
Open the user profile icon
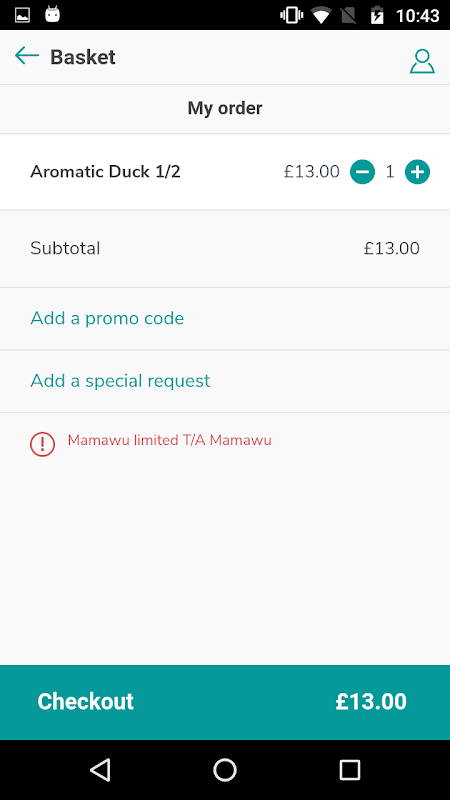[422, 61]
